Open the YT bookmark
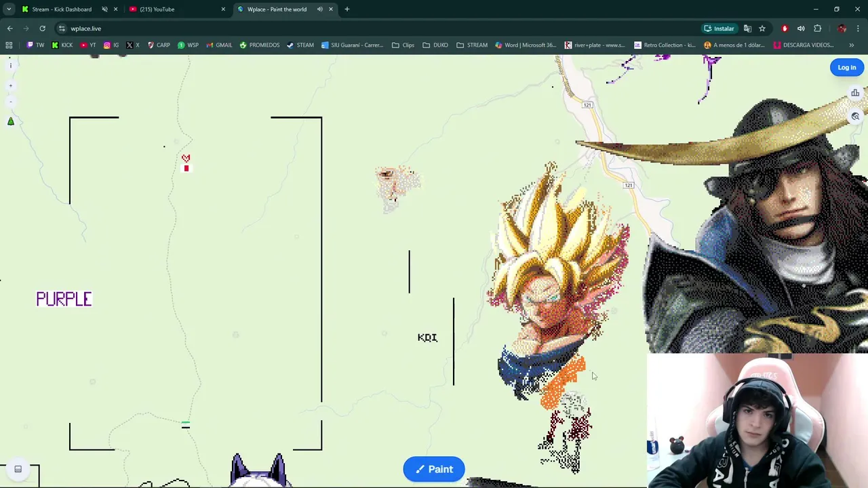Screen dimensions: 868x488 (88, 45)
